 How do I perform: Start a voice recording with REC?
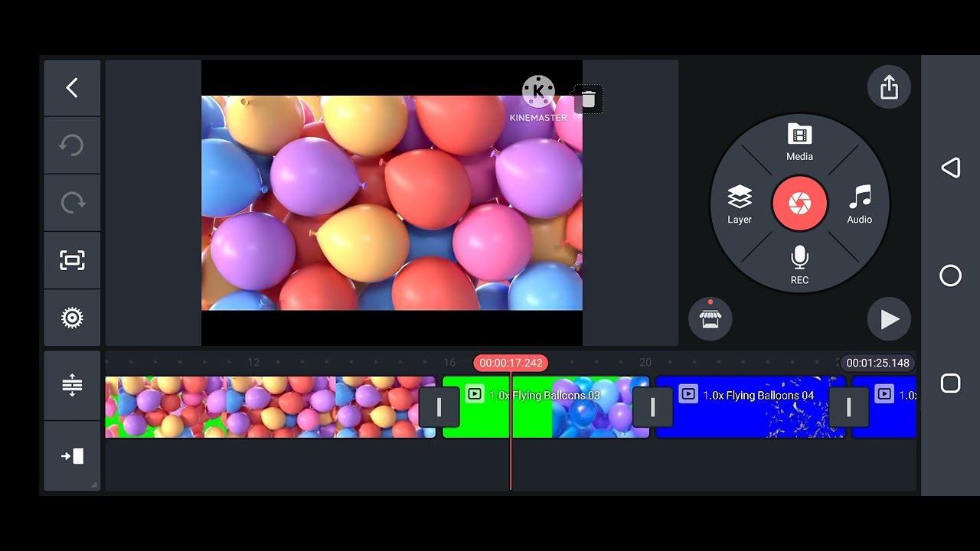[799, 265]
